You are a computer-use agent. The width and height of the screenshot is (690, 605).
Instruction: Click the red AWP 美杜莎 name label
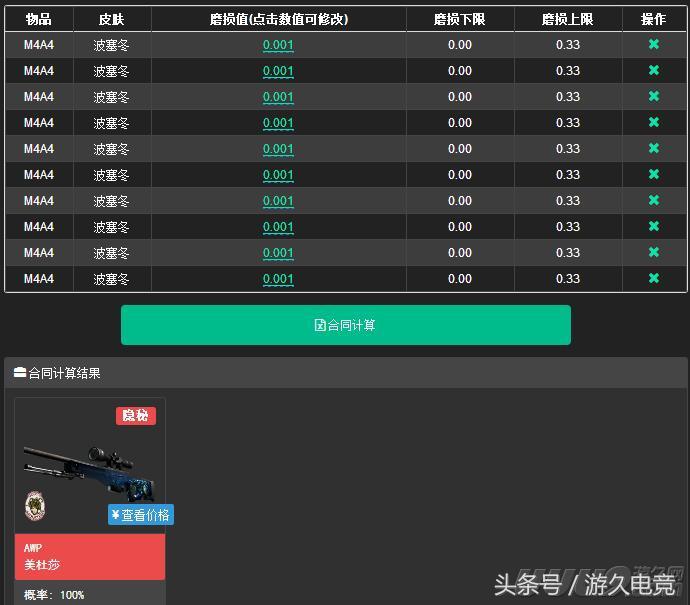[x=89, y=556]
